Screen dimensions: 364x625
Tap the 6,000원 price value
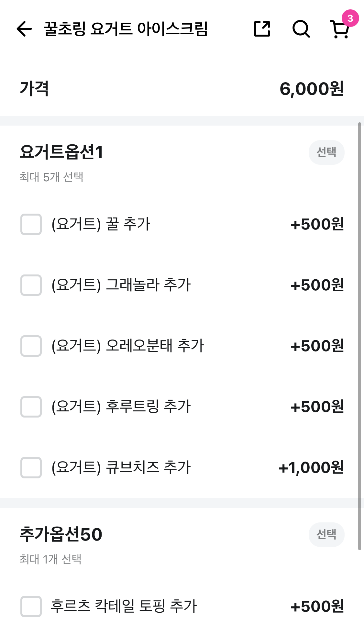[x=311, y=89]
